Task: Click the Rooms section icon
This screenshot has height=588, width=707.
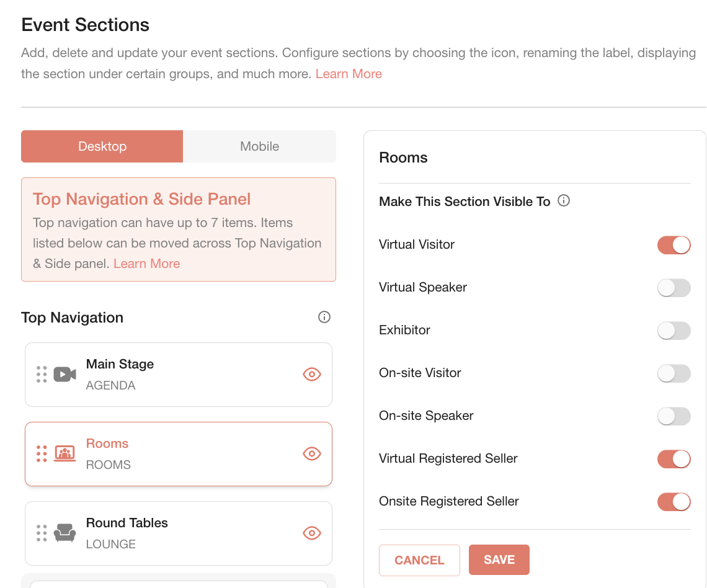Action: click(64, 454)
